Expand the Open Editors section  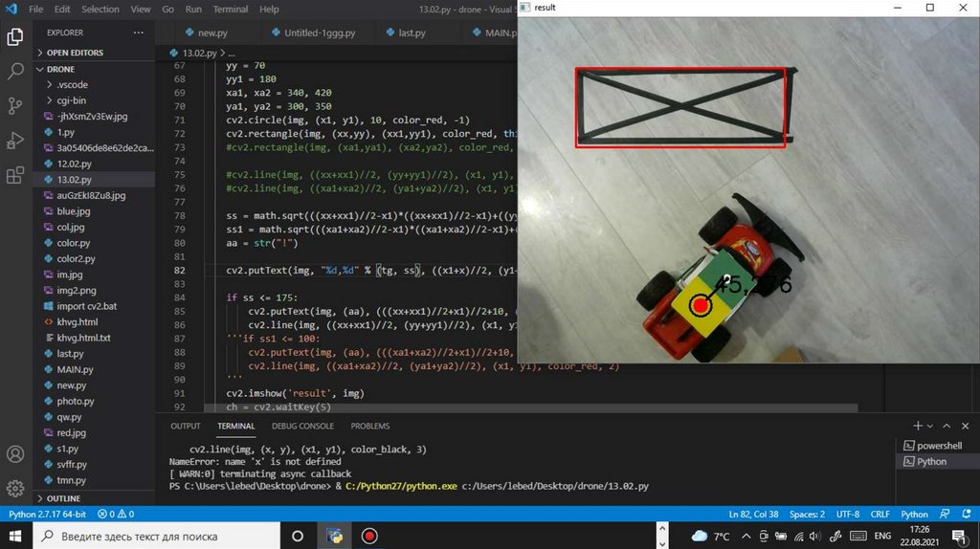[x=75, y=53]
